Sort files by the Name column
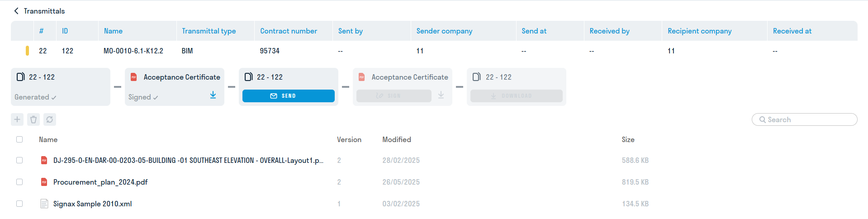Image resolution: width=868 pixels, height=219 pixels. pos(48,139)
